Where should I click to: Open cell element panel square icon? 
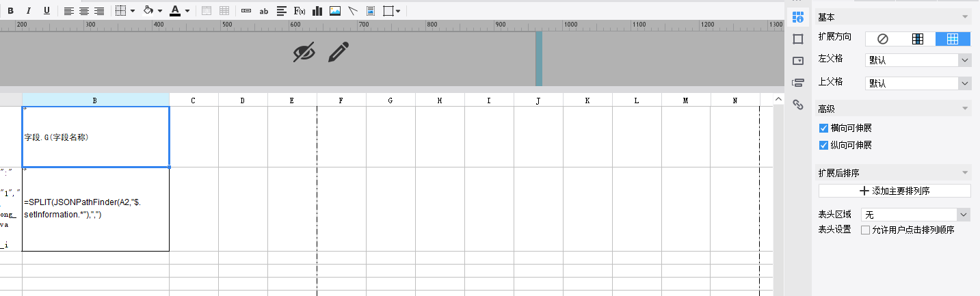[797, 38]
